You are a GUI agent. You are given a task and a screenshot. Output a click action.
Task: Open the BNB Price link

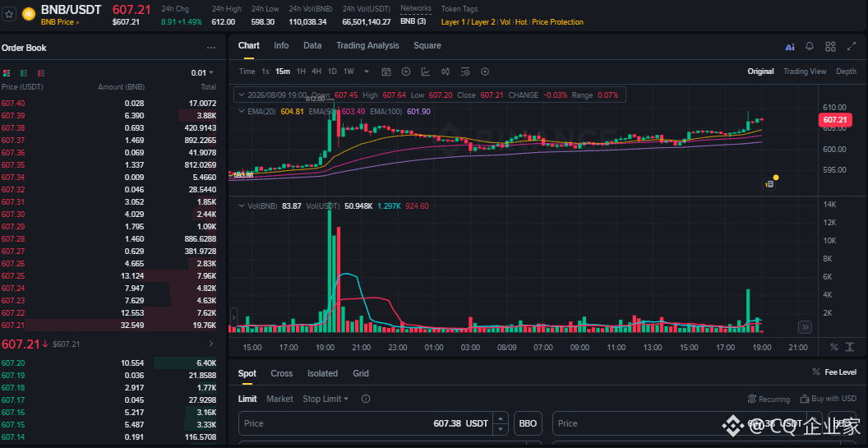[60, 22]
